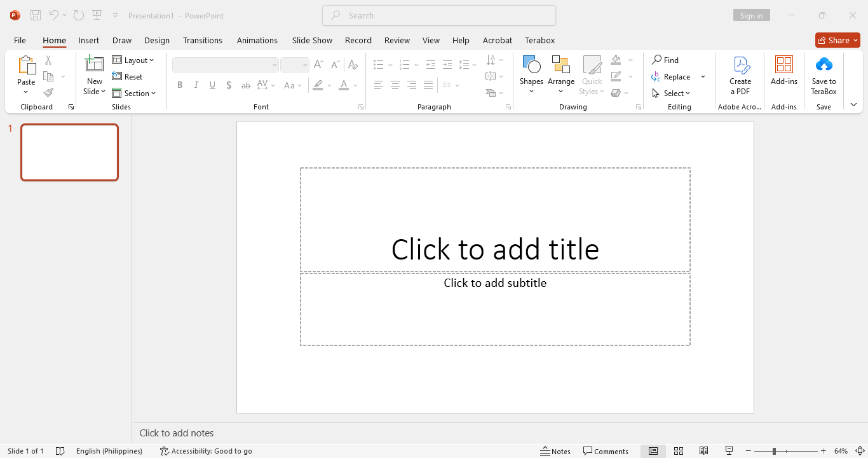Viewport: 868px width, 458px height.
Task: Click the Find magnifier tool
Action: pos(665,60)
